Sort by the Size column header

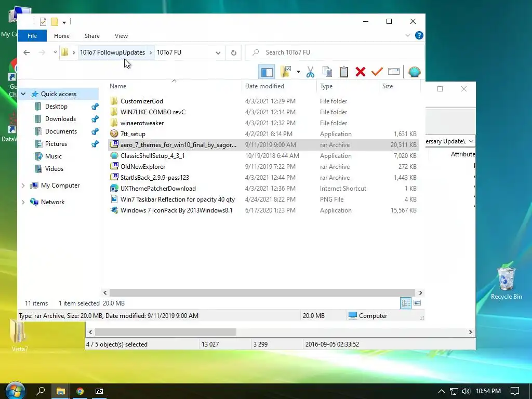pyautogui.click(x=399, y=86)
